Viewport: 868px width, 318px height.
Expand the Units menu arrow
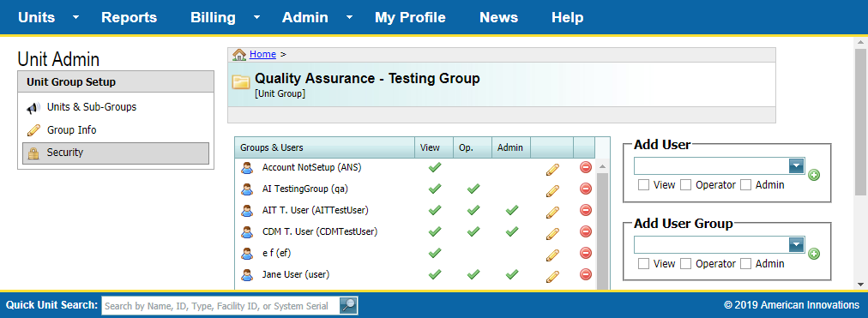coord(75,17)
